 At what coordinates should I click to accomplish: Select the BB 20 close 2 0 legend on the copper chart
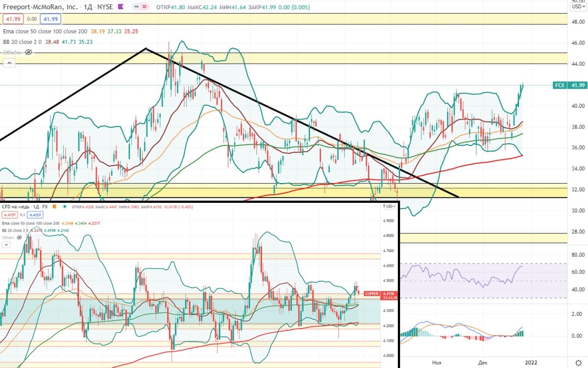point(15,230)
